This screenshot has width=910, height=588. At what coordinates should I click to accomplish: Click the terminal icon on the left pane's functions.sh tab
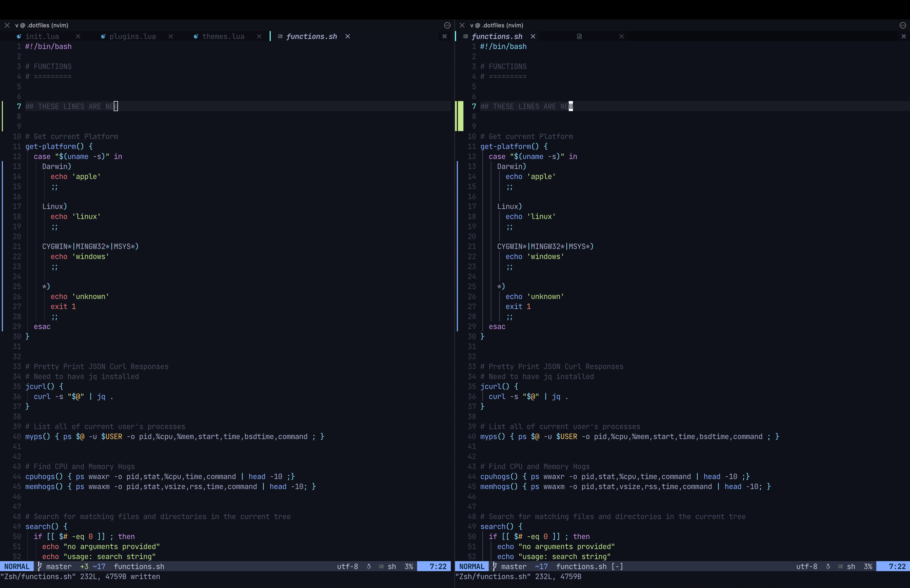(x=280, y=37)
